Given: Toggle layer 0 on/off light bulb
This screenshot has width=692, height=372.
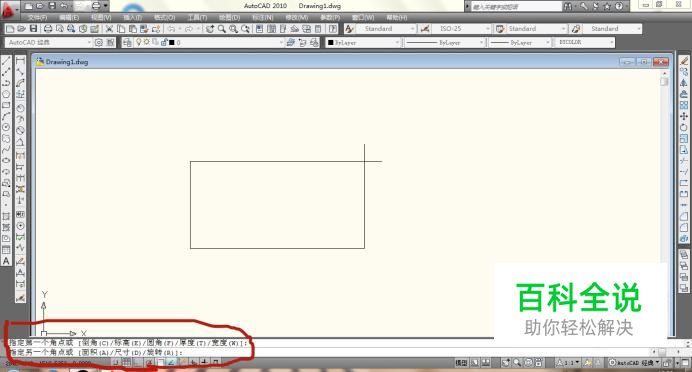Looking at the screenshot, I should (139, 42).
